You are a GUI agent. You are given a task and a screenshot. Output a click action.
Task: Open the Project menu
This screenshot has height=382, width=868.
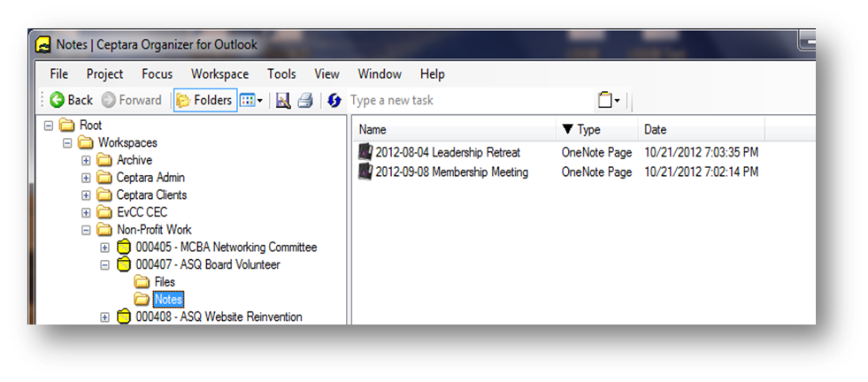click(104, 74)
